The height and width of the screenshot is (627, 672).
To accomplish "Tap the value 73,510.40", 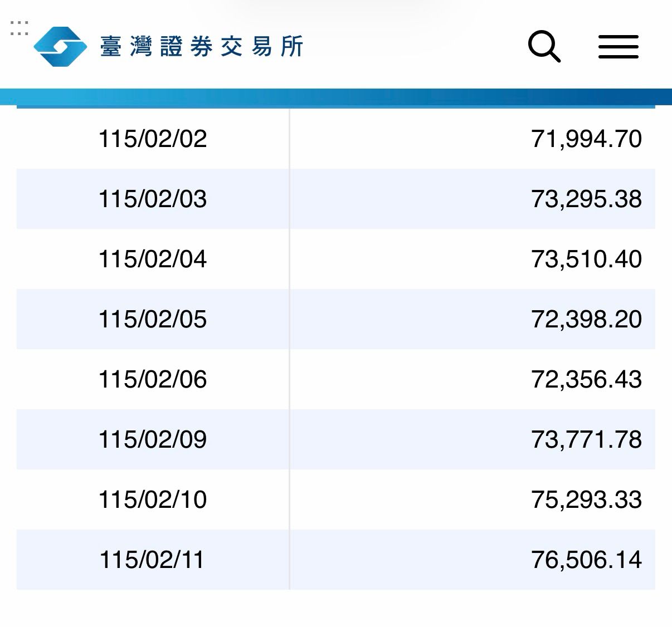I will (586, 259).
